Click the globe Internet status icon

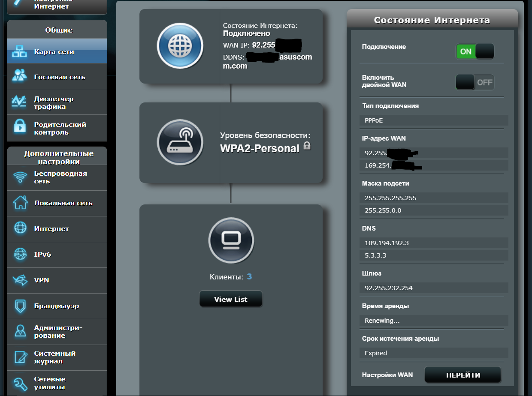point(180,46)
